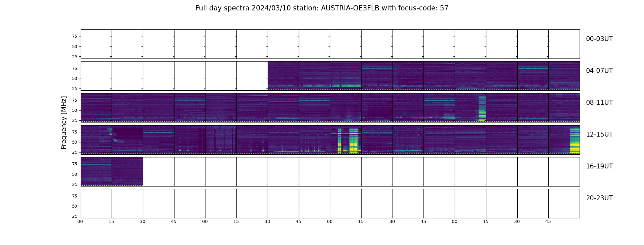Click the '00-03UT' row label
644x245 pixels.
click(599, 39)
